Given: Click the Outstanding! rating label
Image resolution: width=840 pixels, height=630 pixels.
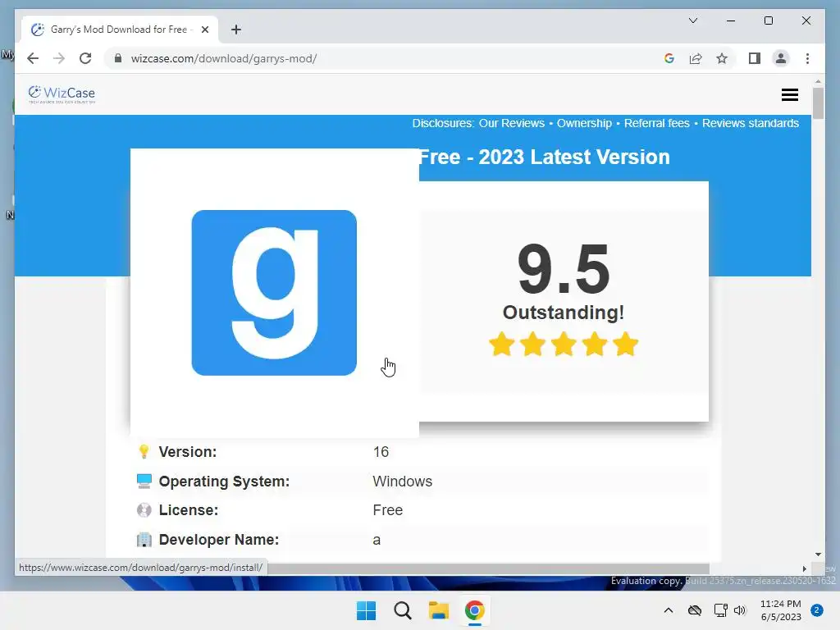Looking at the screenshot, I should tap(564, 313).
